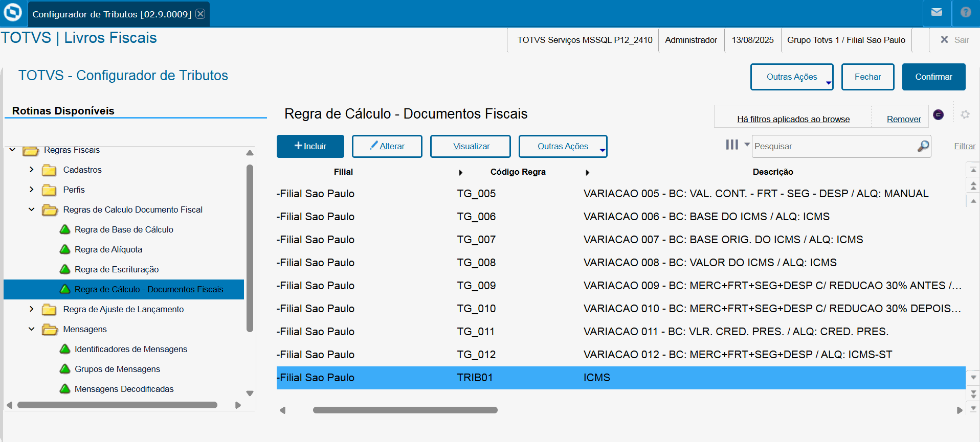Click the TOTVS logo icon in the title bar
This screenshot has height=442, width=980.
tap(13, 12)
